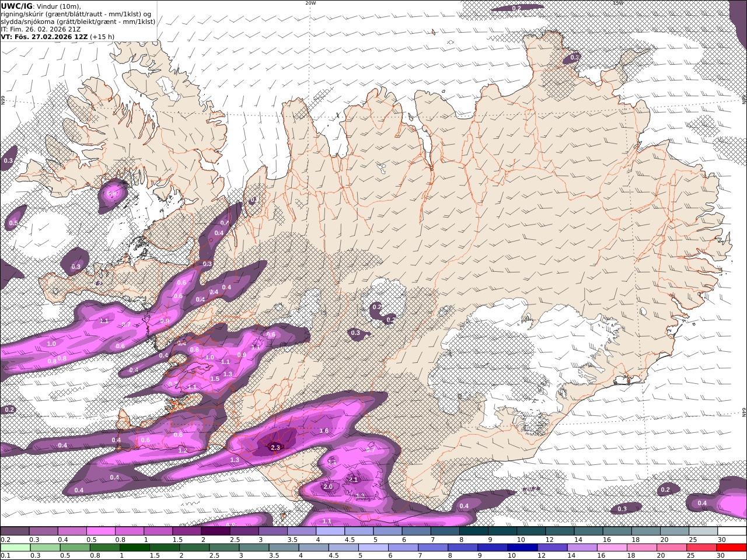Pick the crimson swatch between 25 and 30, lower row
Image resolution: width=747 pixels, height=560 pixels.
tap(701, 548)
